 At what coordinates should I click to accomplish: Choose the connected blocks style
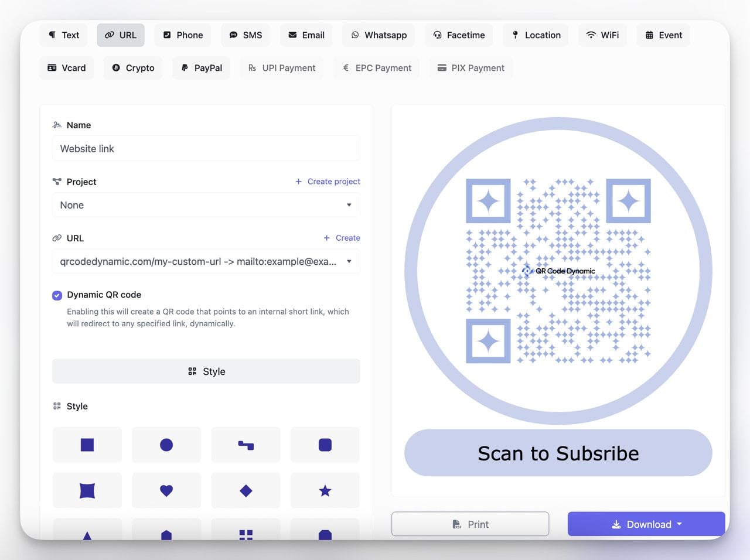click(x=246, y=445)
